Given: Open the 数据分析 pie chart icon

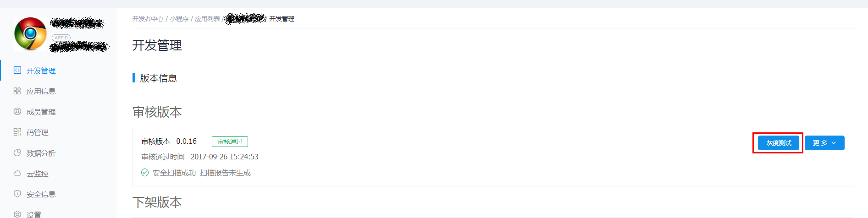Looking at the screenshot, I should click(x=17, y=153).
